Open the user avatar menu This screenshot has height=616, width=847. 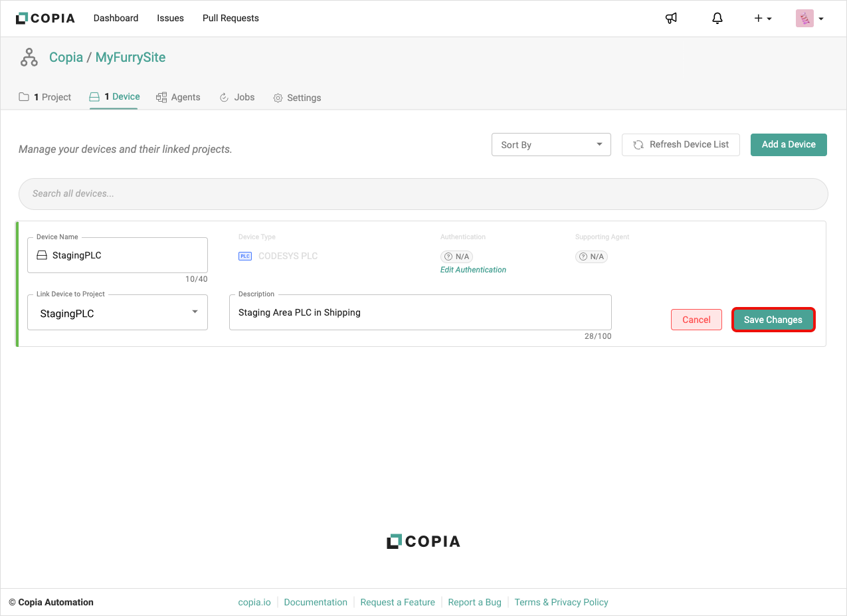point(809,19)
